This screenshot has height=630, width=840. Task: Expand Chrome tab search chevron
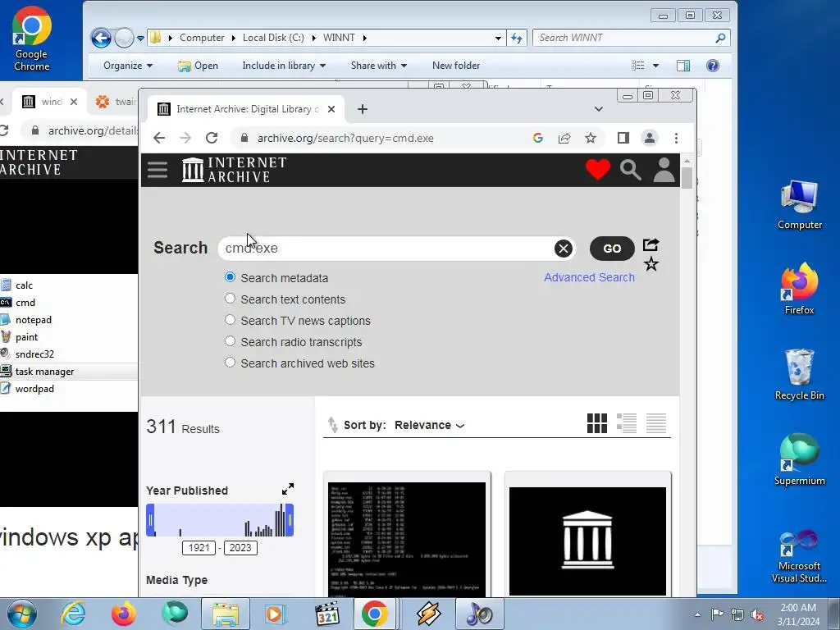[598, 109]
